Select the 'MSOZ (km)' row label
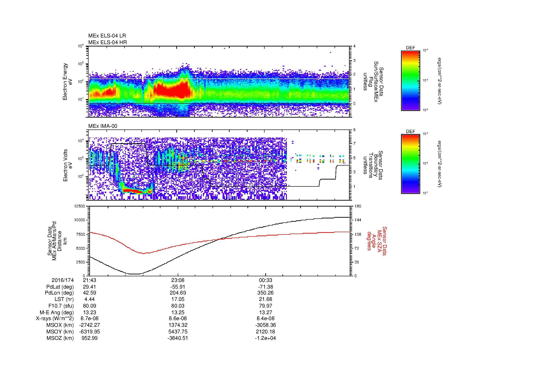The image size is (555, 392). [60, 338]
